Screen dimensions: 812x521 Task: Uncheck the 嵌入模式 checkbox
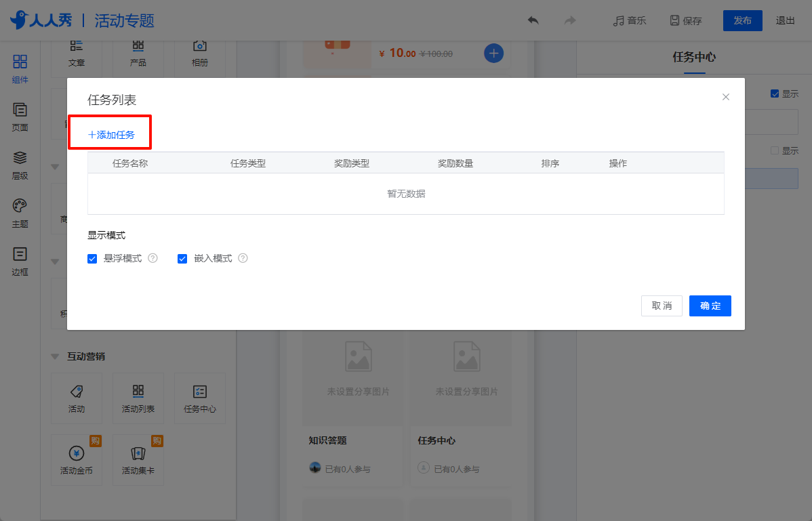[x=182, y=259]
